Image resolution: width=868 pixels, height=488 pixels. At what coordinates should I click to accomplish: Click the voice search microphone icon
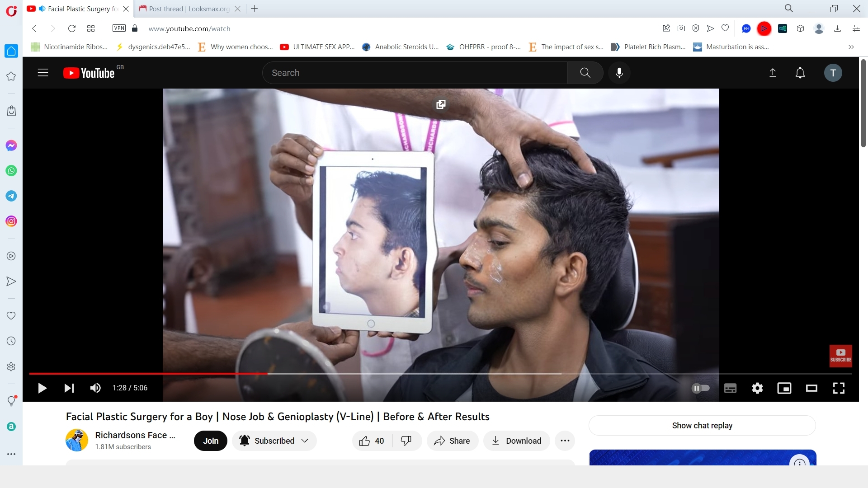point(619,73)
